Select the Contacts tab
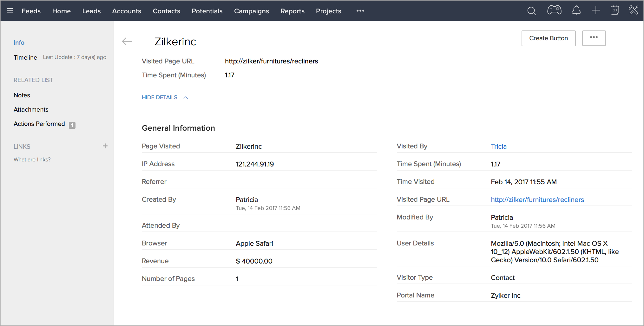This screenshot has height=326, width=644. click(x=167, y=11)
